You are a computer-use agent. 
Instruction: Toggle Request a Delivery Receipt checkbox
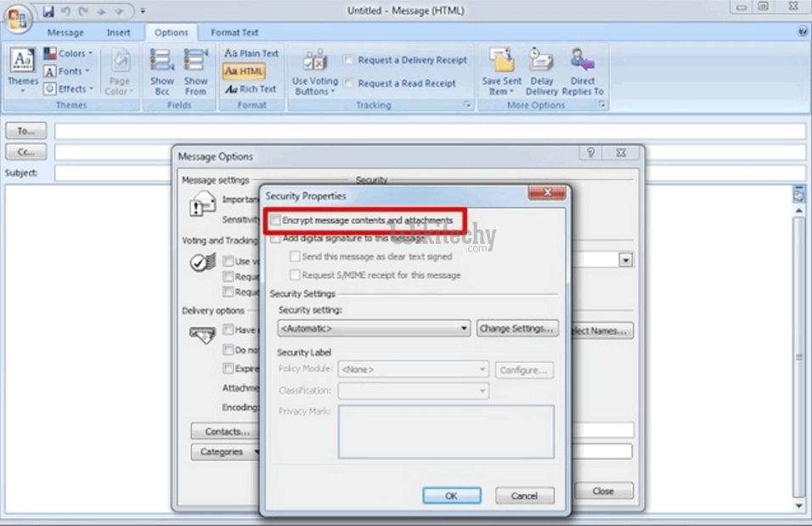tap(349, 60)
